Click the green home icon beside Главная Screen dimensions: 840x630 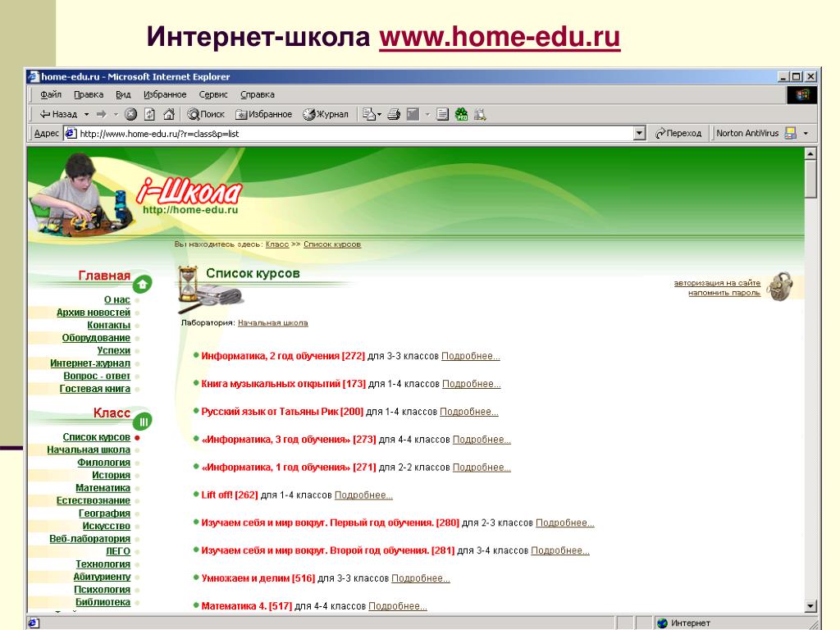[143, 284]
